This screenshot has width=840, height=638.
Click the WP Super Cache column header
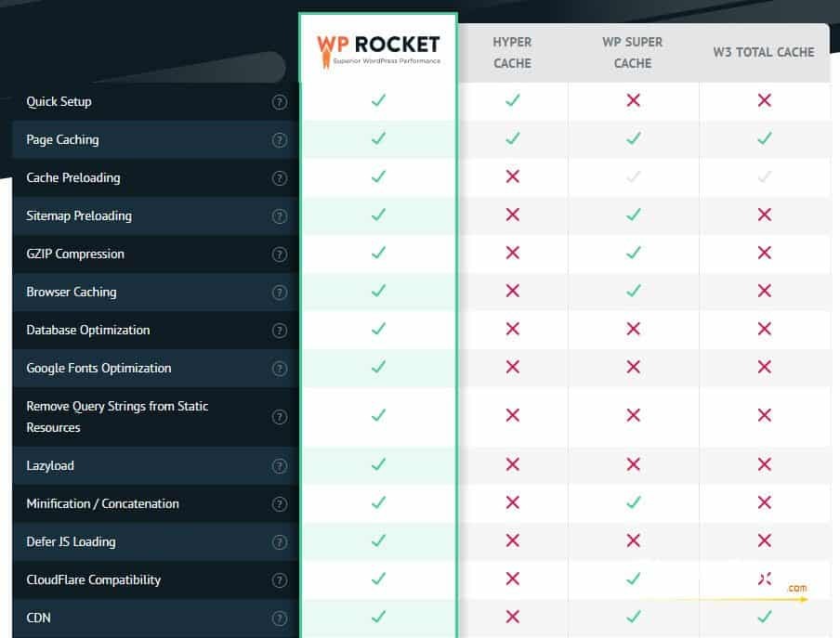click(633, 52)
